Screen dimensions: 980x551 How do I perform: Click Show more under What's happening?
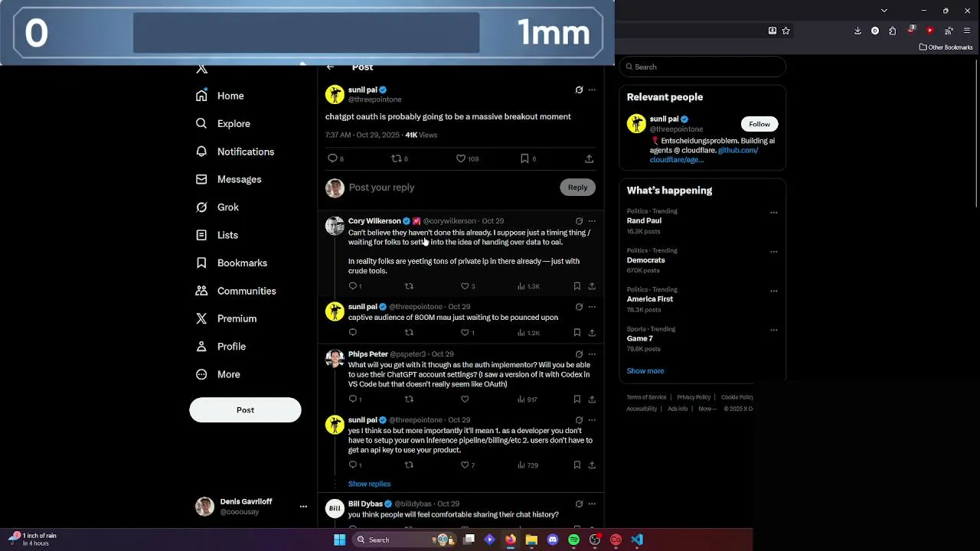click(x=645, y=370)
